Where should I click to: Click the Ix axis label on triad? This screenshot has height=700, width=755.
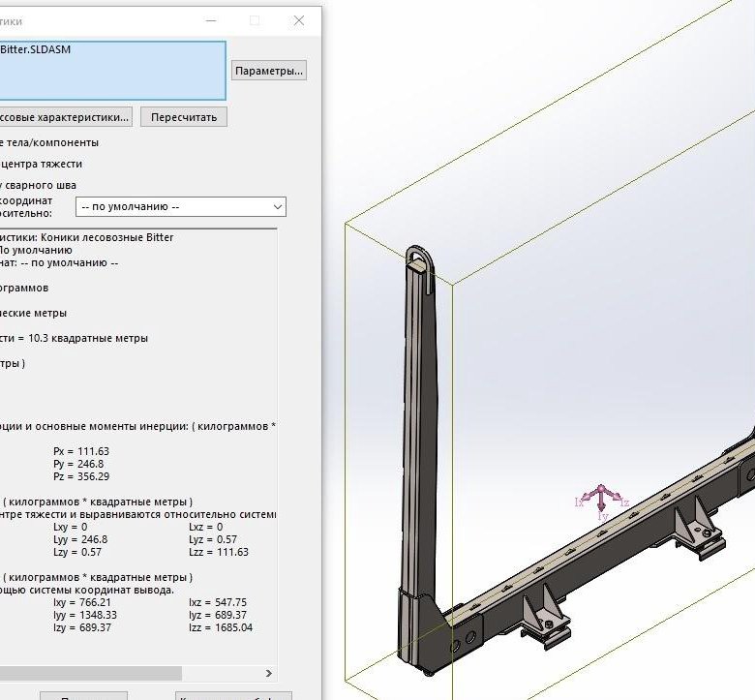click(x=580, y=502)
